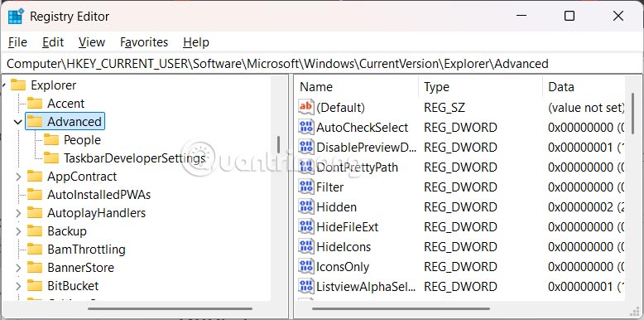Click the tree pane horizontal scrollbar
Viewport: 644px width, 320px height.
pyautogui.click(x=170, y=308)
